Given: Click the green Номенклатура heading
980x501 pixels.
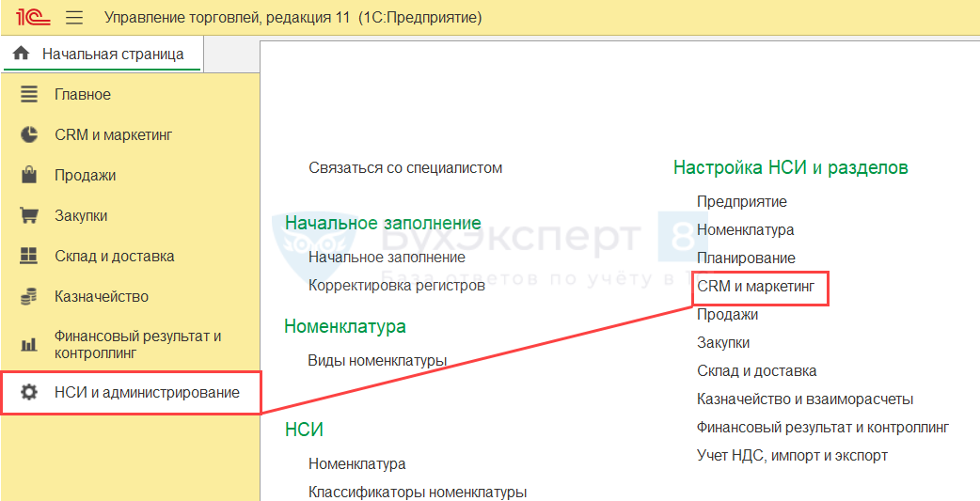Looking at the screenshot, I should click(x=345, y=326).
